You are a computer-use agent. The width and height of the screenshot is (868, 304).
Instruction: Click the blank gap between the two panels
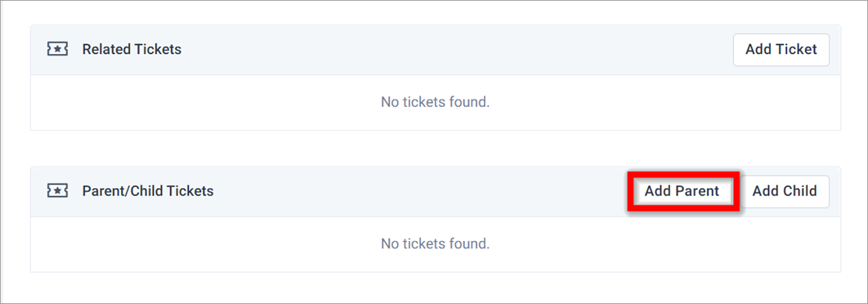point(435,149)
